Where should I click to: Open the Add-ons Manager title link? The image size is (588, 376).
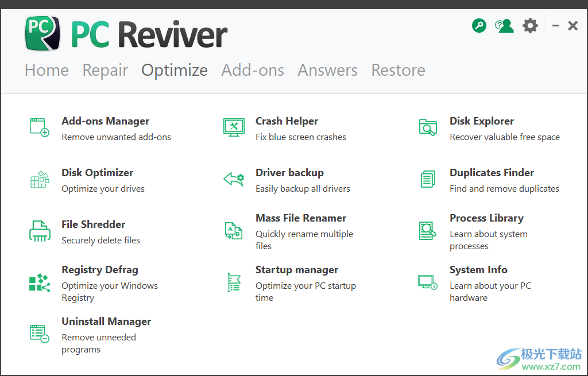(x=106, y=121)
